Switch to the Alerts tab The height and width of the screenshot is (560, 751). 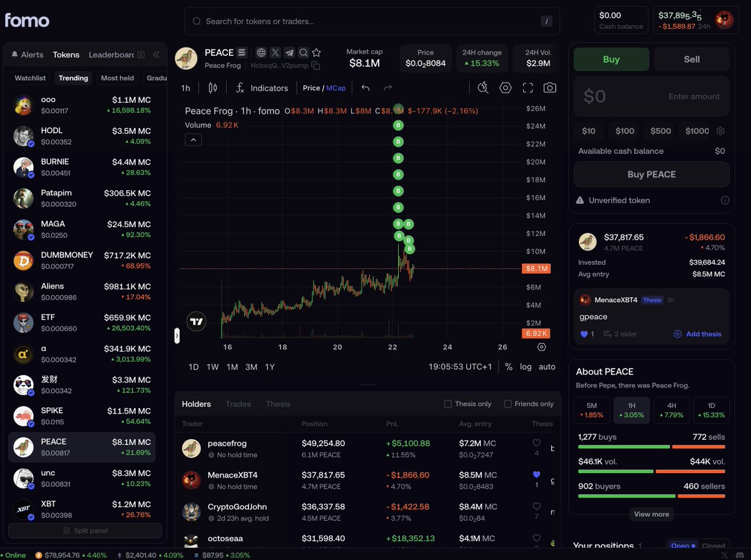click(28, 54)
